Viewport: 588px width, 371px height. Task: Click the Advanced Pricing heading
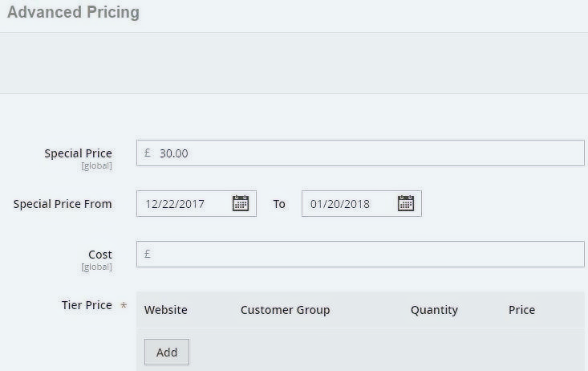[x=73, y=13]
